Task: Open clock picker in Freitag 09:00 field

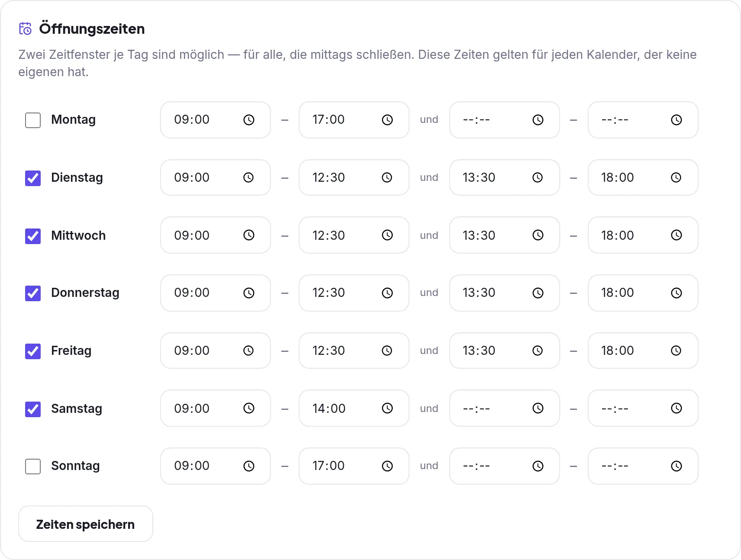Action: pos(248,351)
